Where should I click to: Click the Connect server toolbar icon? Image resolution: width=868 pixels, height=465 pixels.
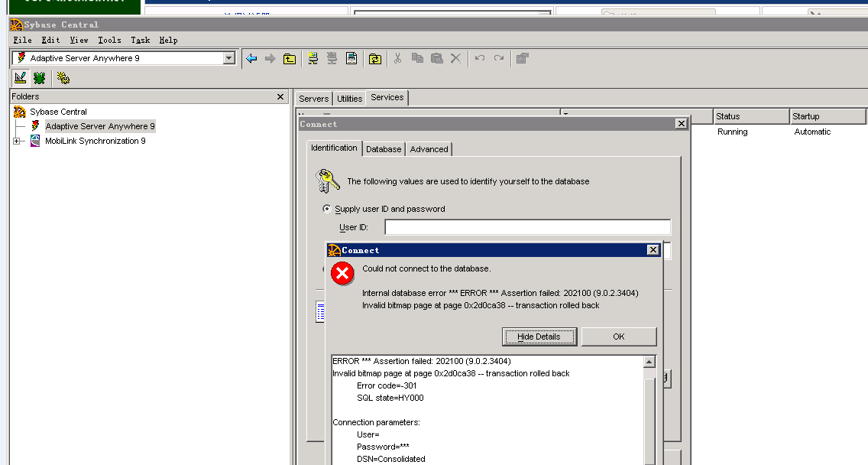pyautogui.click(x=313, y=58)
